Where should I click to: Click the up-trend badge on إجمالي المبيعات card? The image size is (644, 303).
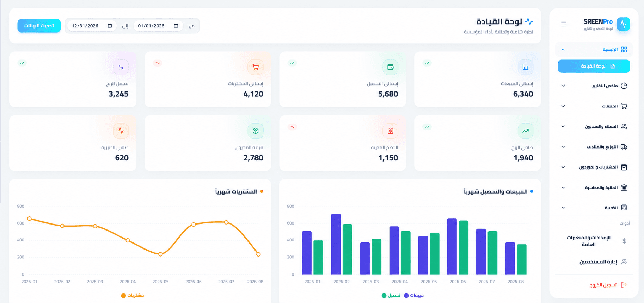tap(427, 63)
